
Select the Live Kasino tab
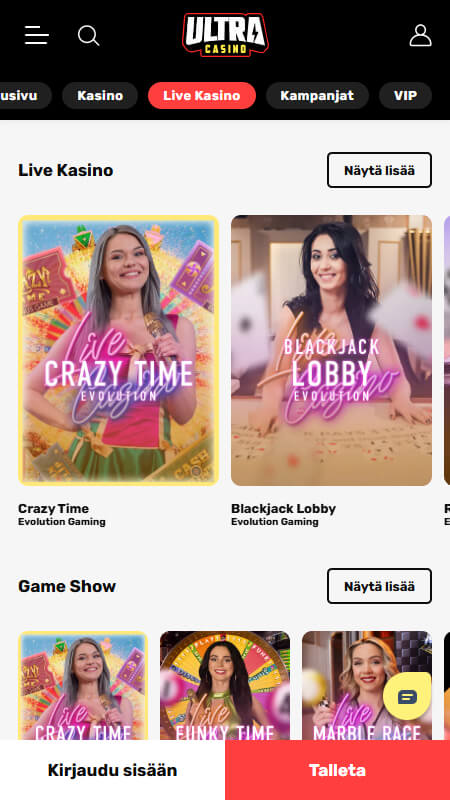(202, 95)
